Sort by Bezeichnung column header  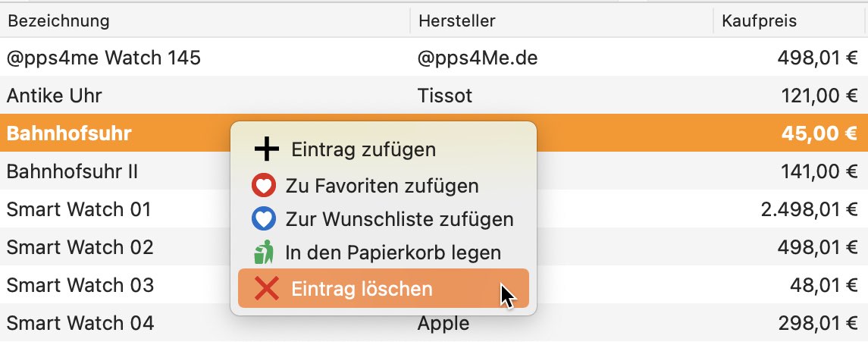click(58, 21)
